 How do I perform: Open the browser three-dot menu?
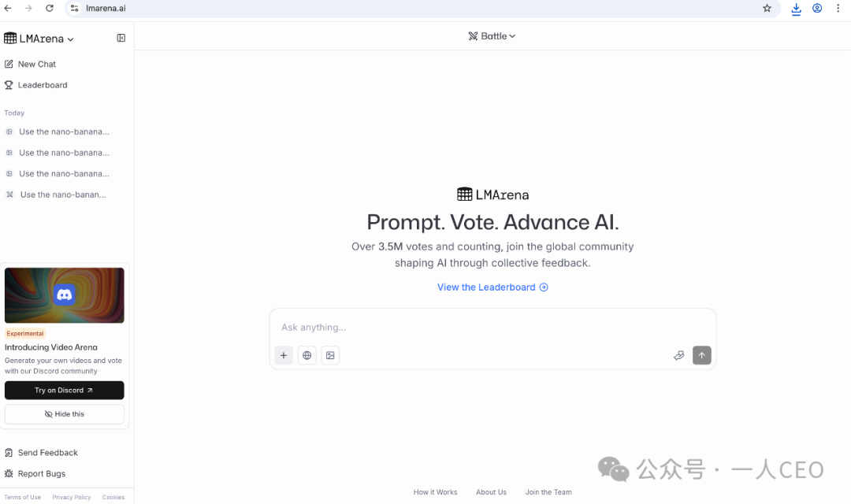(838, 8)
